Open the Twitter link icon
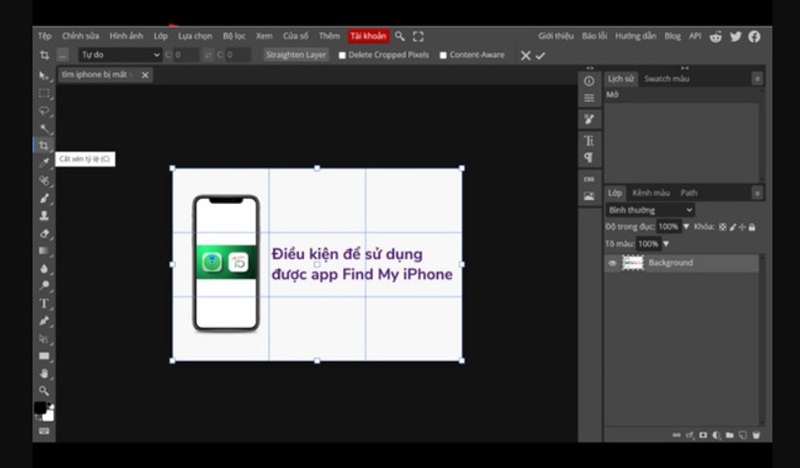This screenshot has height=468, width=800. pyautogui.click(x=735, y=36)
